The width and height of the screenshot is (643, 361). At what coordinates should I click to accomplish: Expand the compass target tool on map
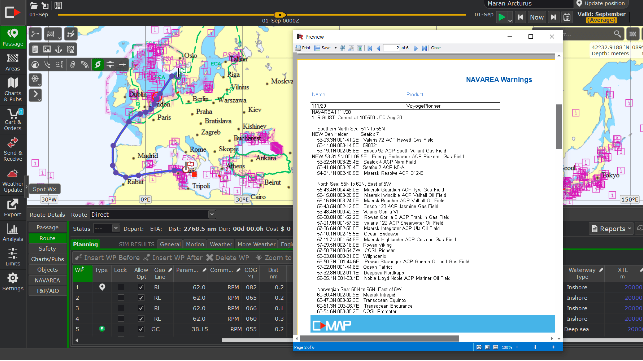click(x=36, y=79)
